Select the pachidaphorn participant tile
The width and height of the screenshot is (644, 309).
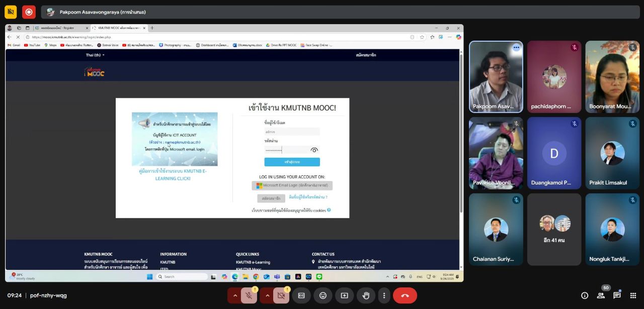click(x=554, y=77)
